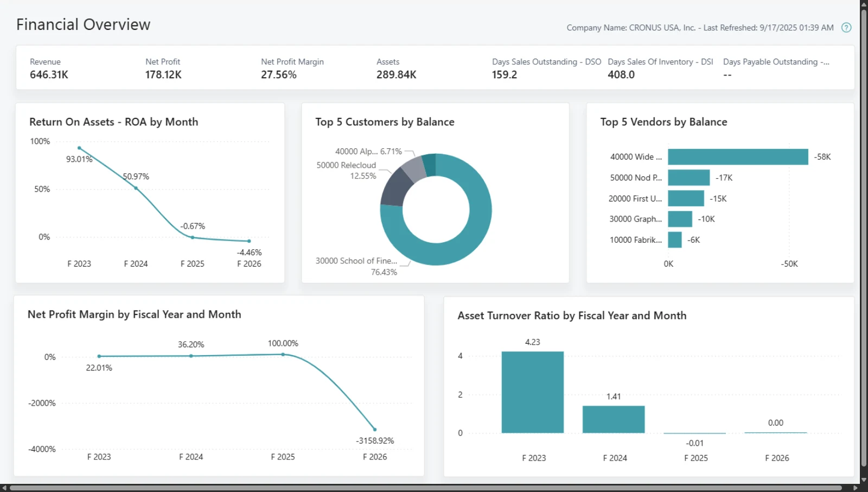The width and height of the screenshot is (868, 492).
Task: Click the F 2024 asset turnover bar
Action: (614, 419)
